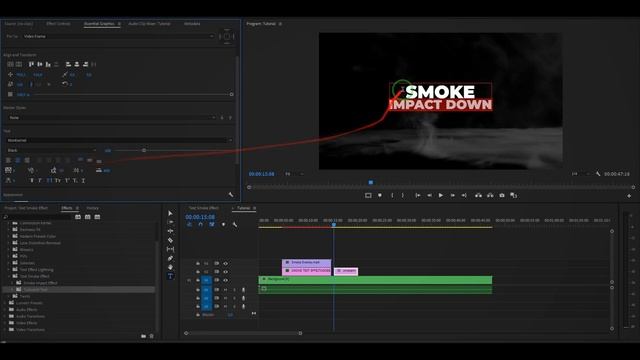Select the highlighted preset folder in Effects

pos(78,289)
